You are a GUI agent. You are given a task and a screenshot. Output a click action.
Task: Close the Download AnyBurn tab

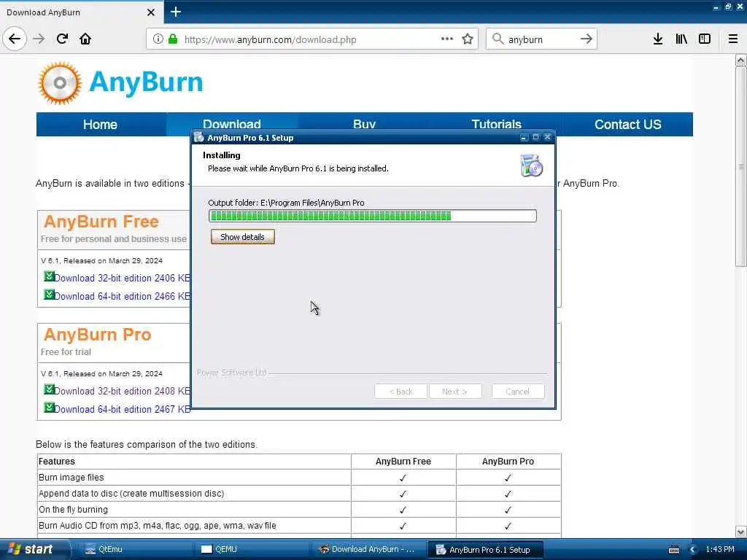click(x=151, y=12)
